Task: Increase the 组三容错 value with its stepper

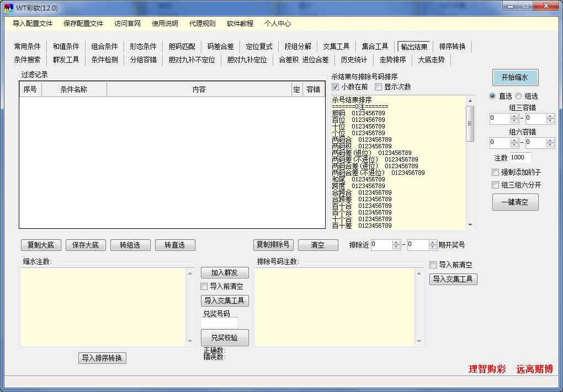Action: tap(516, 115)
